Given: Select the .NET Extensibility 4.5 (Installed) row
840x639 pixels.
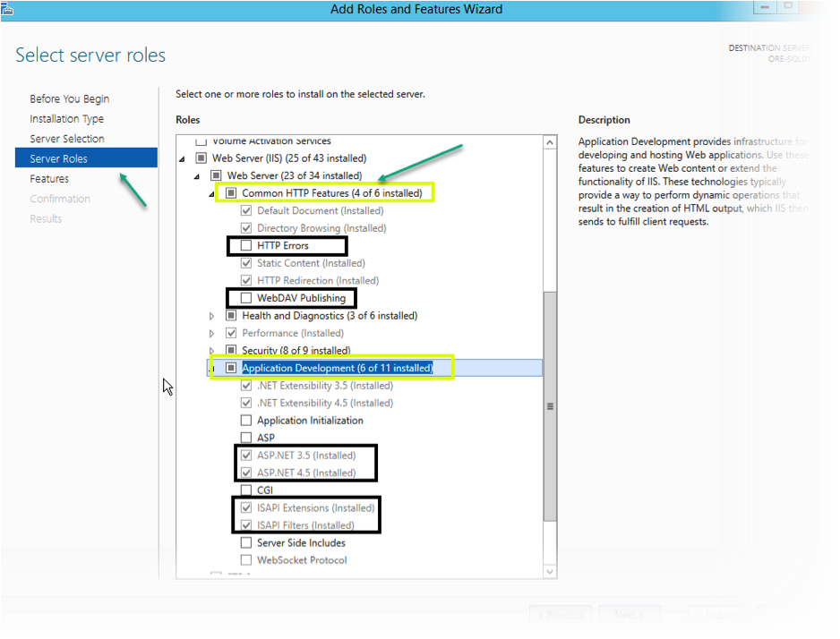Looking at the screenshot, I should (x=325, y=403).
